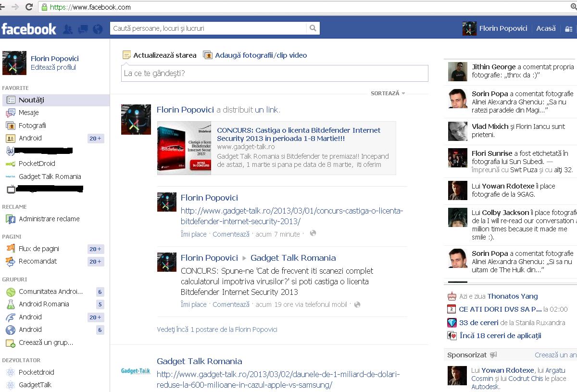Click the 20+ badge beside Flux de pagini
The width and height of the screenshot is (577, 392).
(x=95, y=249)
